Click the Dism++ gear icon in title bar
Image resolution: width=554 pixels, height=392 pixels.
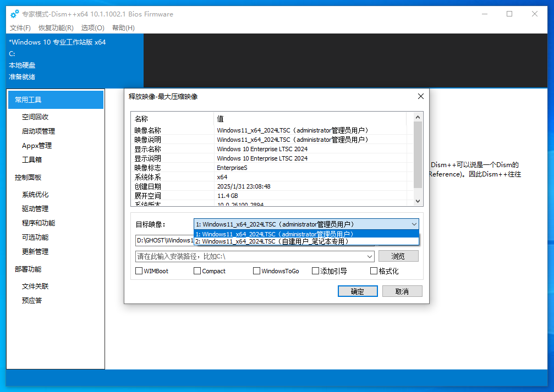(15, 14)
